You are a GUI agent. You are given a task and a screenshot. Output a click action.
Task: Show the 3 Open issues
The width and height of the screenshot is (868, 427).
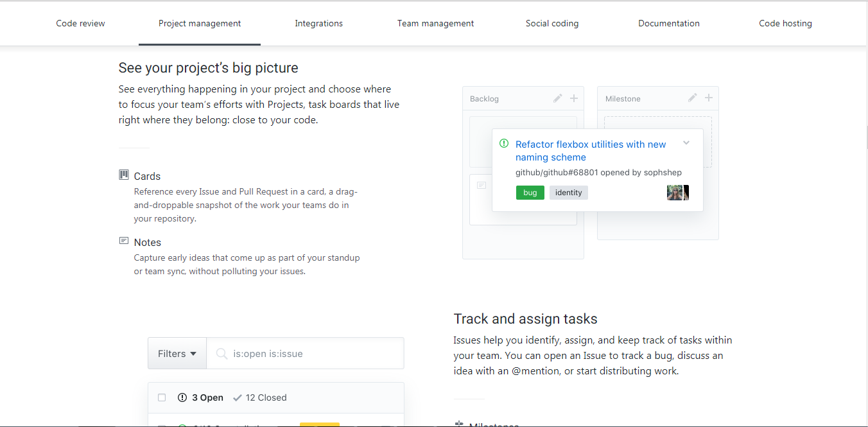click(201, 398)
